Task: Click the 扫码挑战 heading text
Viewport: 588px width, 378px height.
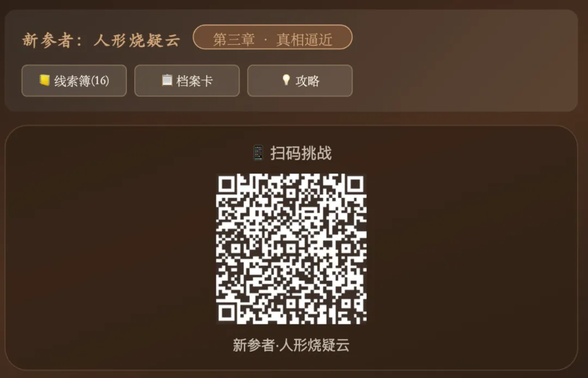Action: click(x=301, y=153)
